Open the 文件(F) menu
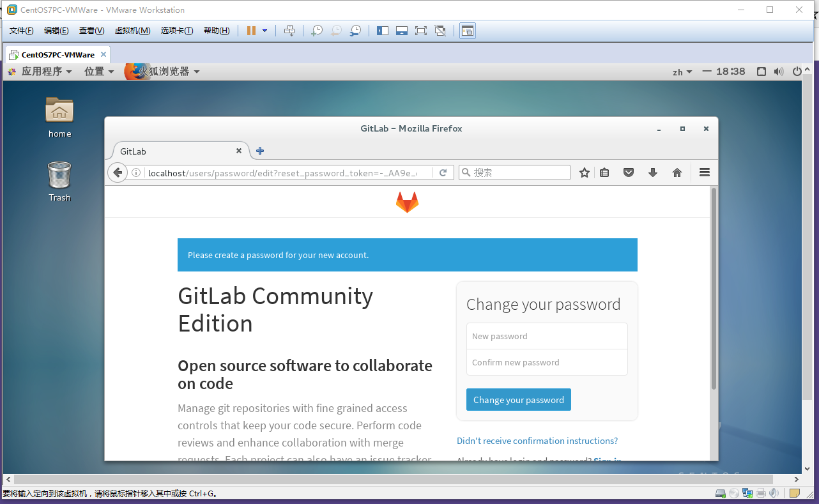The height and width of the screenshot is (504, 819). point(22,31)
